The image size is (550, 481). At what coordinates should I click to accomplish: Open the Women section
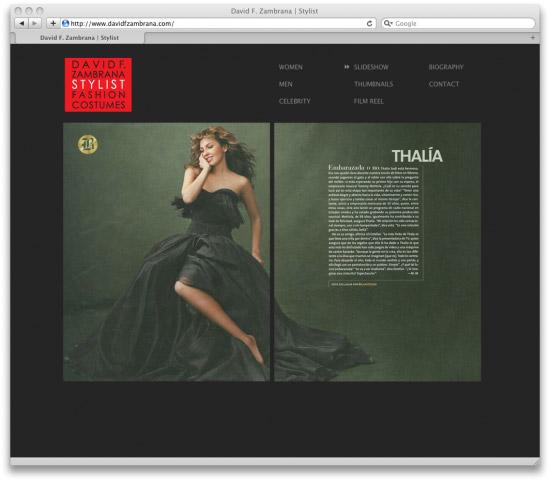coord(290,67)
